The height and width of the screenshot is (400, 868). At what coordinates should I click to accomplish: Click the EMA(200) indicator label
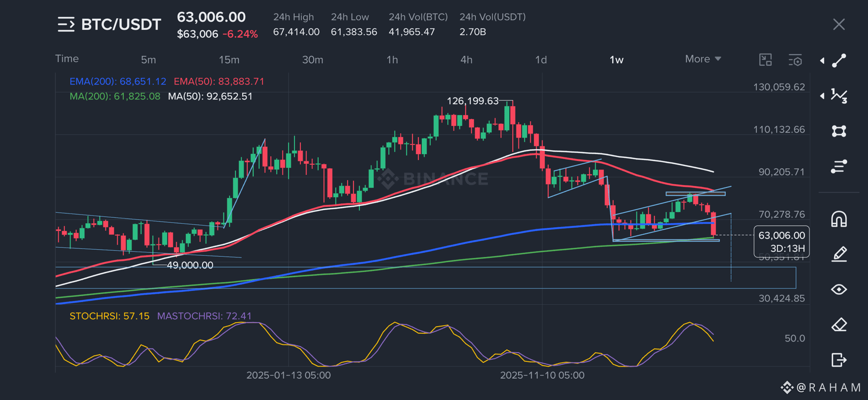coord(118,81)
